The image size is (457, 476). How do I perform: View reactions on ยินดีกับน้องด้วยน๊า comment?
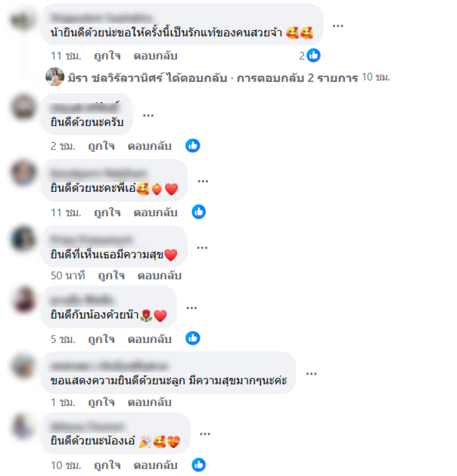click(x=193, y=338)
